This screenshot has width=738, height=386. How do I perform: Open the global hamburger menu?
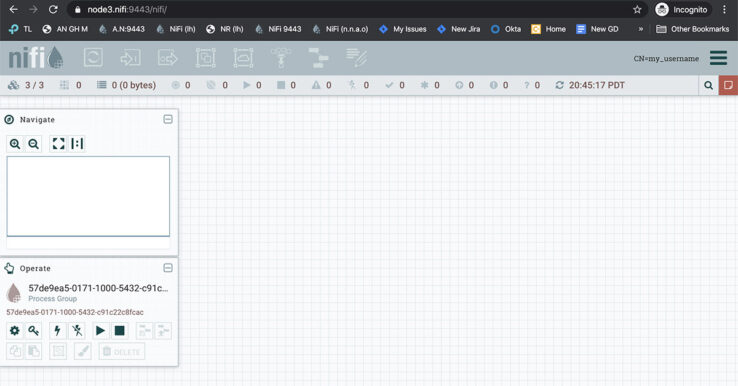[x=718, y=58]
